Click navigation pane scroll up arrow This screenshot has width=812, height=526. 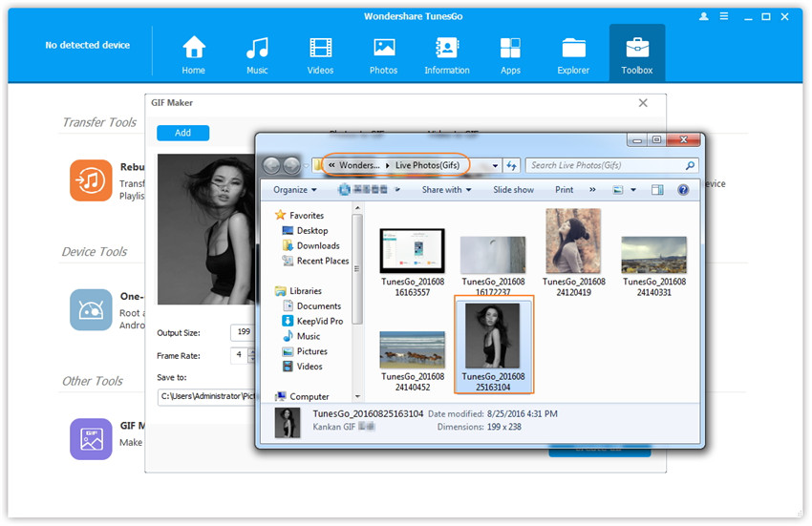coord(357,207)
